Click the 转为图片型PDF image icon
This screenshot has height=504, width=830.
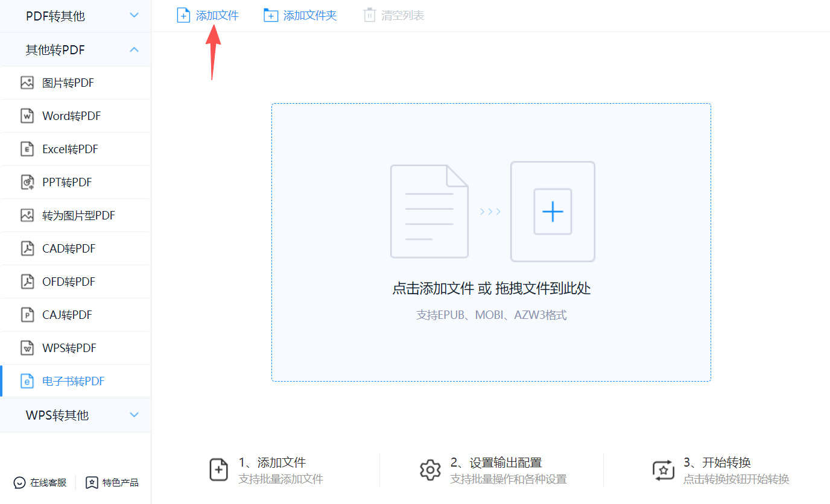pos(27,216)
